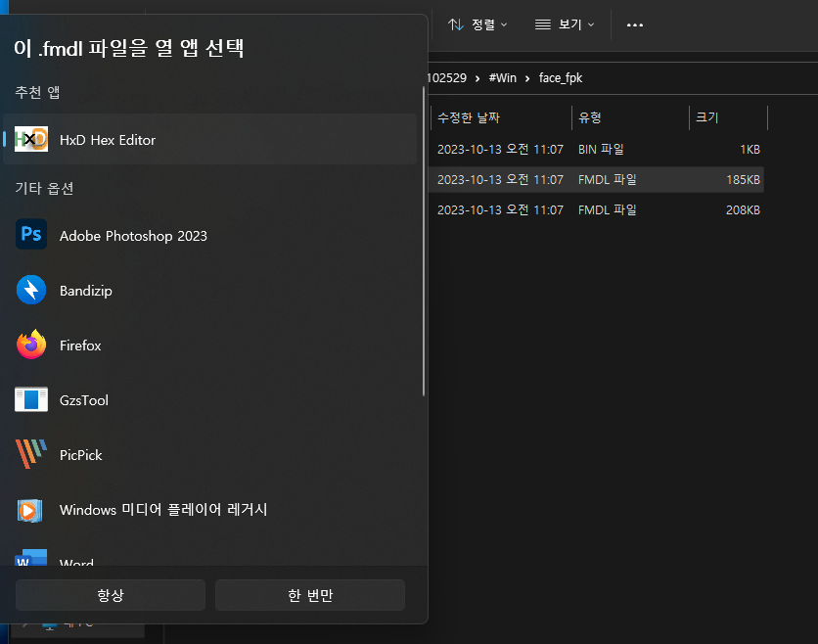Viewport: 818px width, 644px height.
Task: Choose the GzsTool label
Action: [x=84, y=400]
